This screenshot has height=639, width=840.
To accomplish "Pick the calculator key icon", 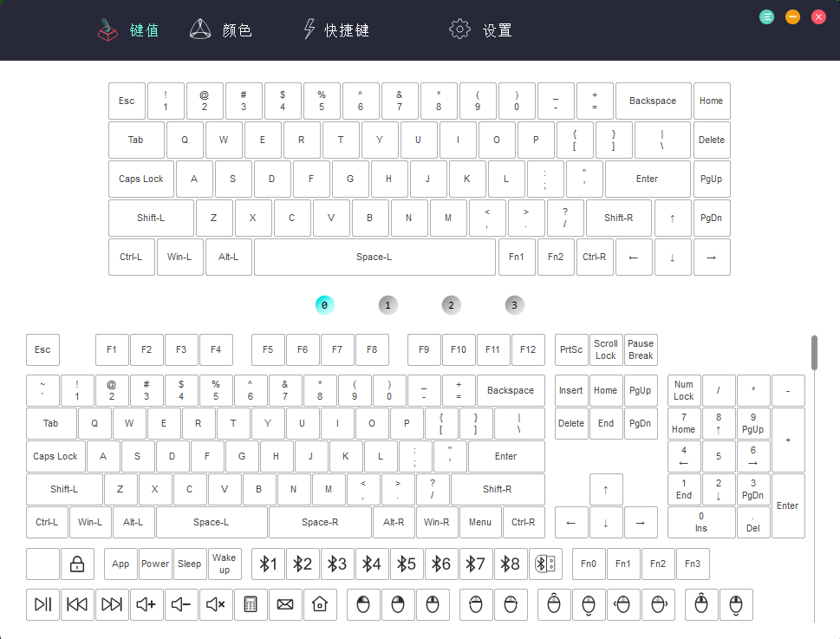I will pos(251,604).
